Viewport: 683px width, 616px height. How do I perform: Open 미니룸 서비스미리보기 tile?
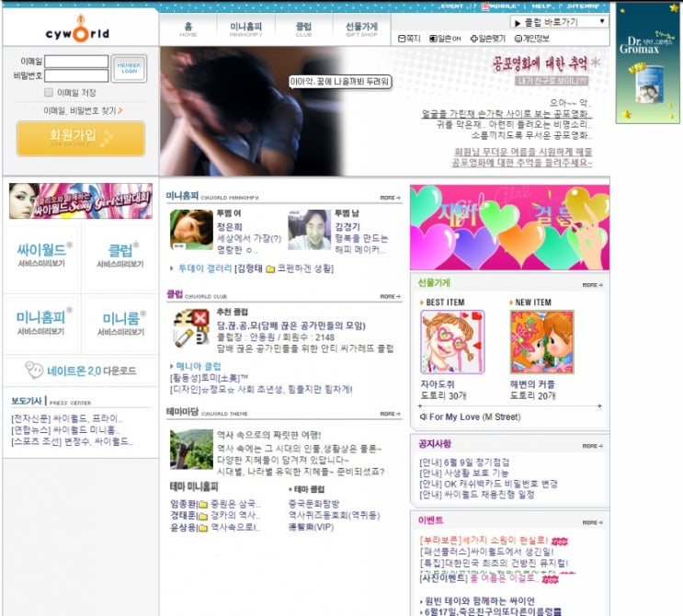pyautogui.click(x=120, y=323)
